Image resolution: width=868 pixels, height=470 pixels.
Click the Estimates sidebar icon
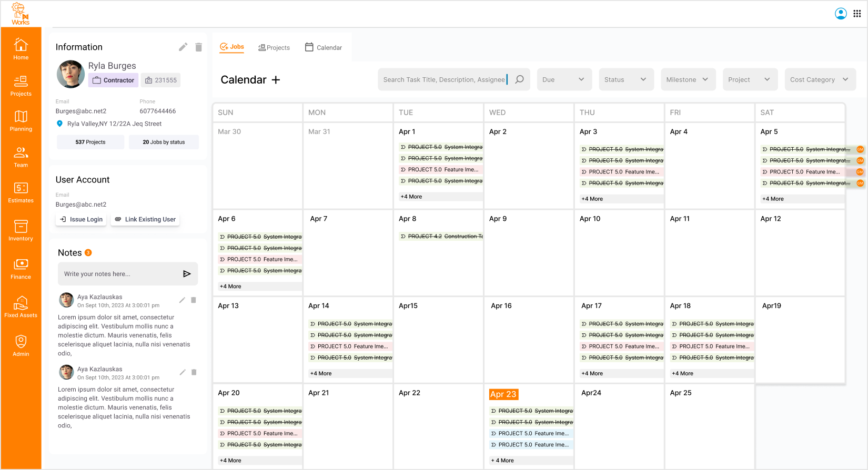pos(21,192)
